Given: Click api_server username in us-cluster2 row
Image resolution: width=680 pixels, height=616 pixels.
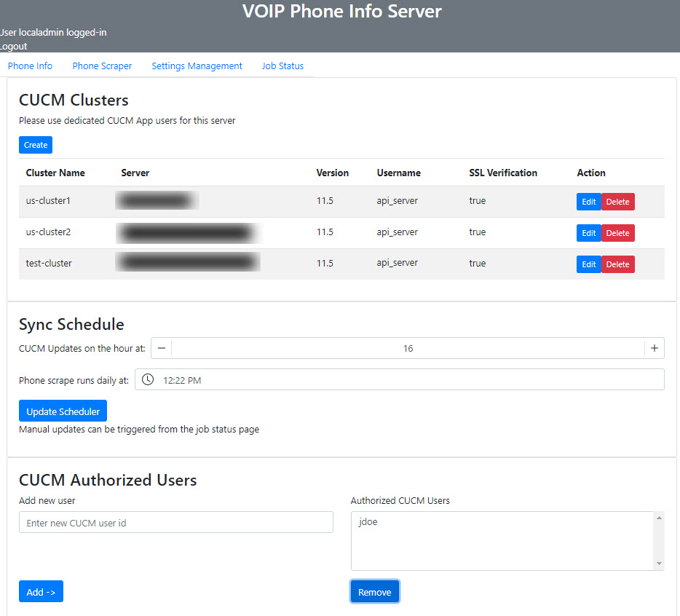Looking at the screenshot, I should (x=398, y=232).
